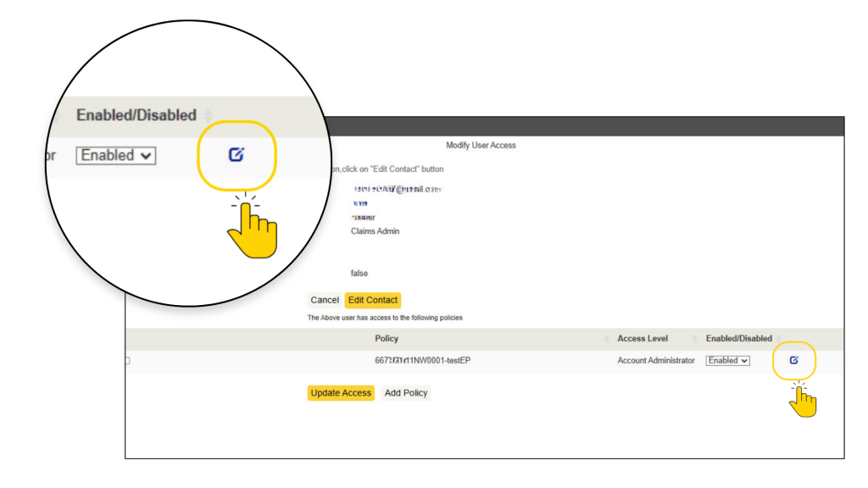Sort by the Access Level column header

(x=643, y=339)
